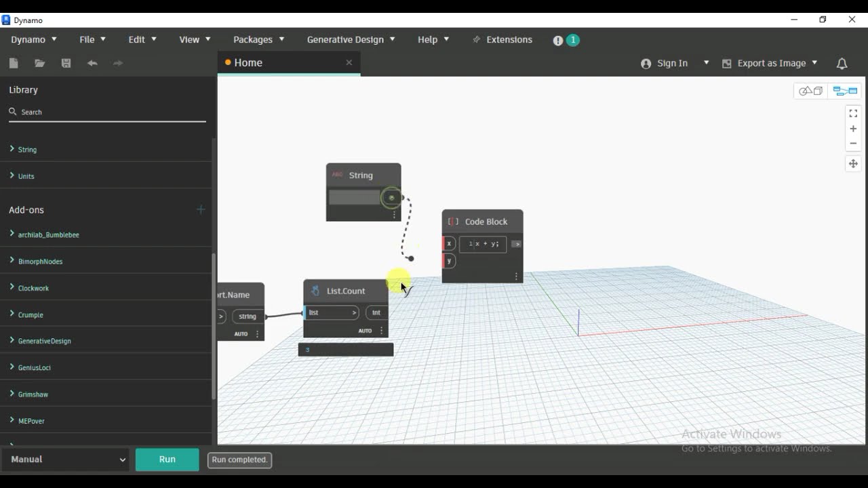Viewport: 868px width, 488px height.
Task: Click the library Search input field
Action: (107, 112)
